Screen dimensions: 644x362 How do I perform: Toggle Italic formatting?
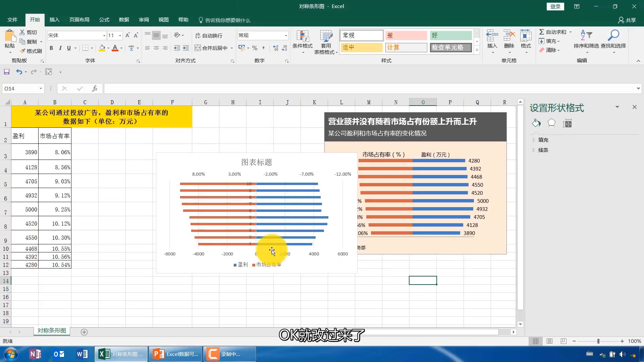click(x=60, y=48)
